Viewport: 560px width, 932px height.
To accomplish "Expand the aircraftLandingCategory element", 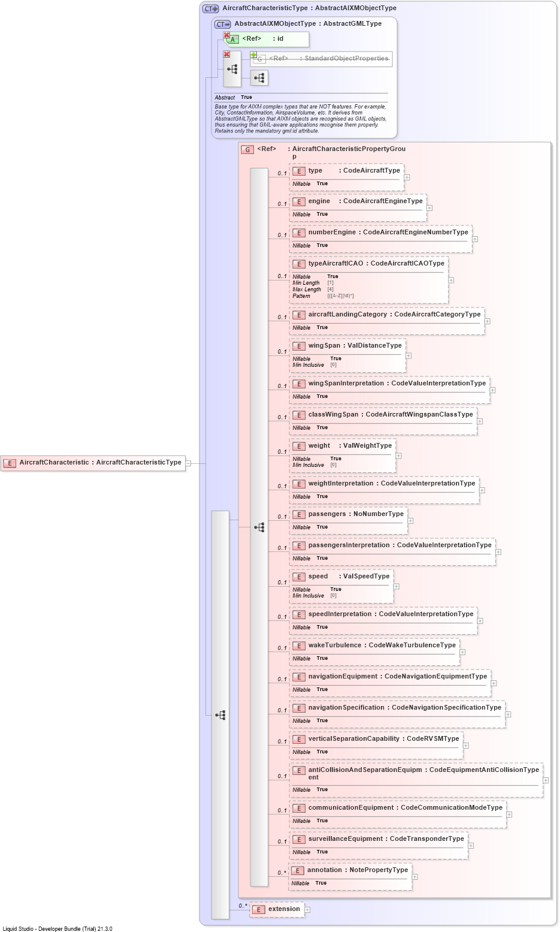I will [488, 321].
